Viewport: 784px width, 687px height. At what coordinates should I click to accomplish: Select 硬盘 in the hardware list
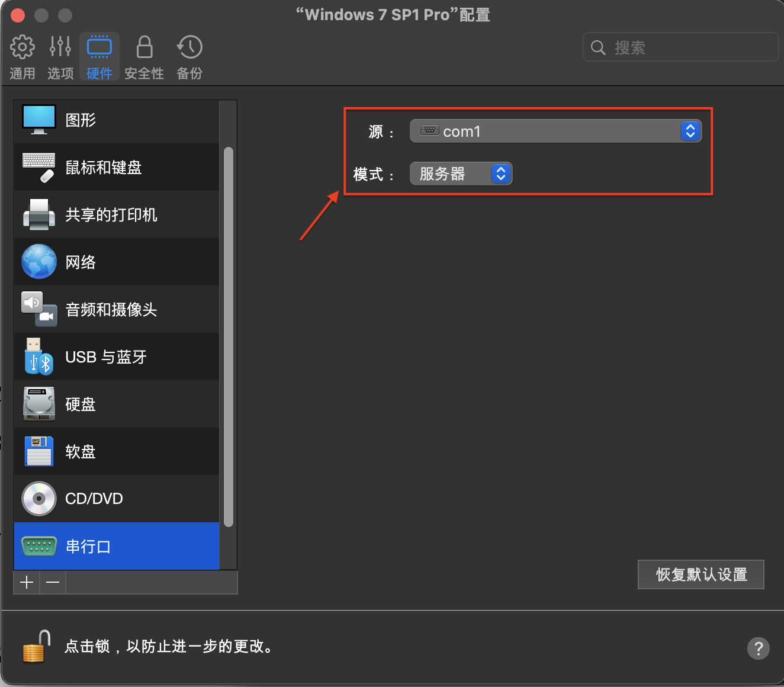117,404
